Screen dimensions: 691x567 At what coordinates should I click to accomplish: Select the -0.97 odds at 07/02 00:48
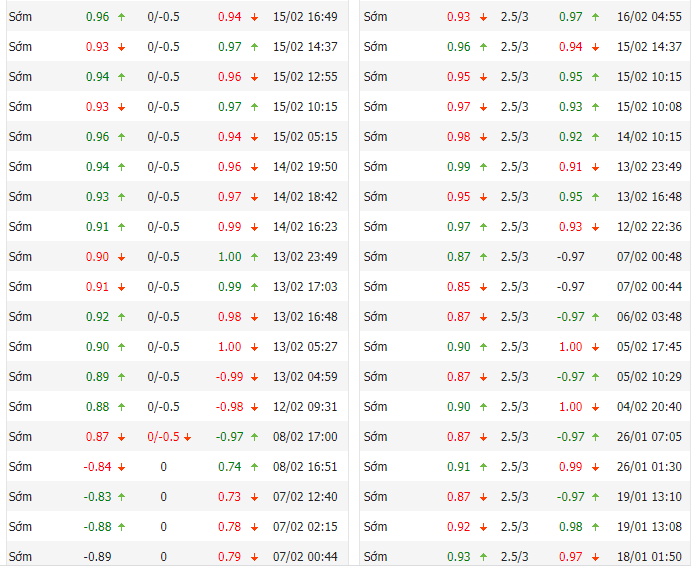point(570,257)
